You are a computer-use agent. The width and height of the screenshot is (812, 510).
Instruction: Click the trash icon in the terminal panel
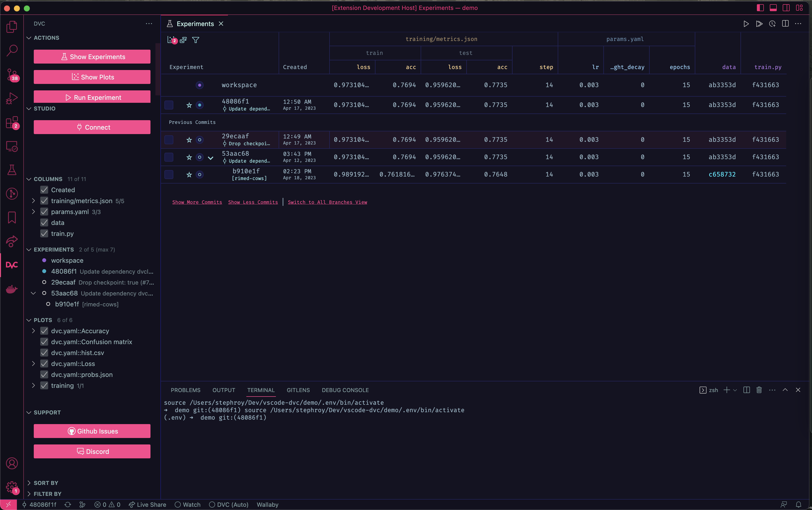point(759,390)
